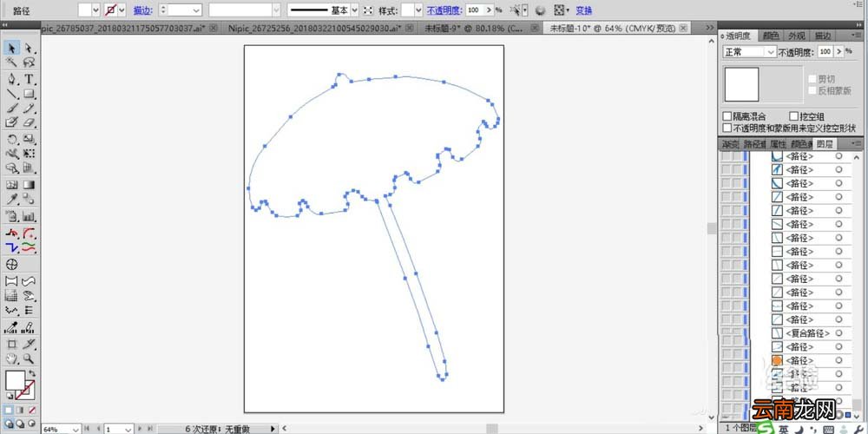
Task: Click the transparency panel thumbnail preview
Action: click(x=741, y=84)
